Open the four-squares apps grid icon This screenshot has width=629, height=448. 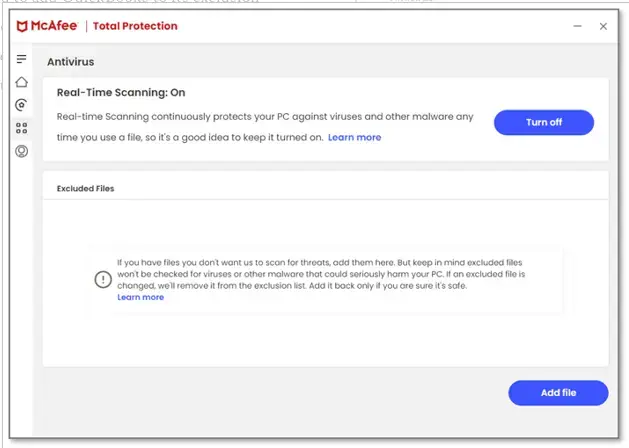coord(21,128)
